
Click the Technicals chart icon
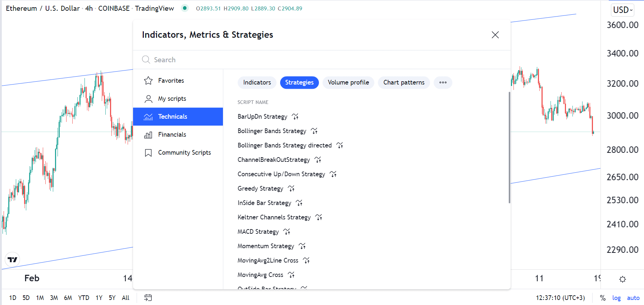click(x=148, y=117)
